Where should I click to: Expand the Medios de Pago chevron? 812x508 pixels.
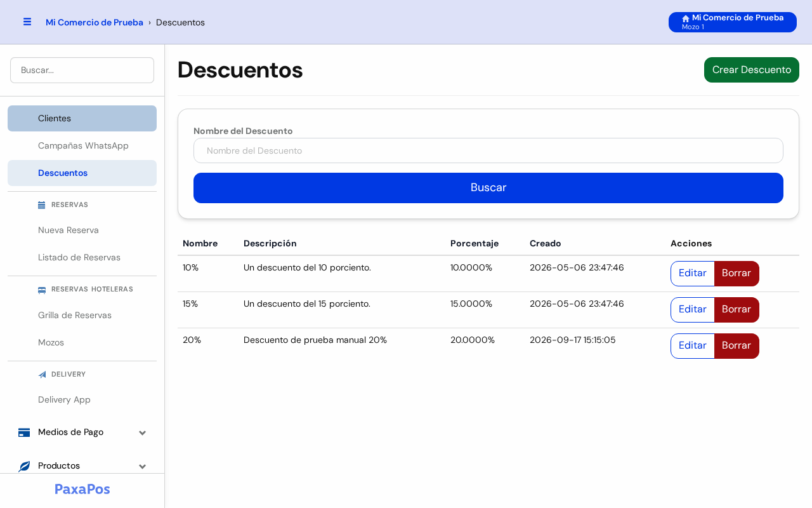click(x=143, y=433)
